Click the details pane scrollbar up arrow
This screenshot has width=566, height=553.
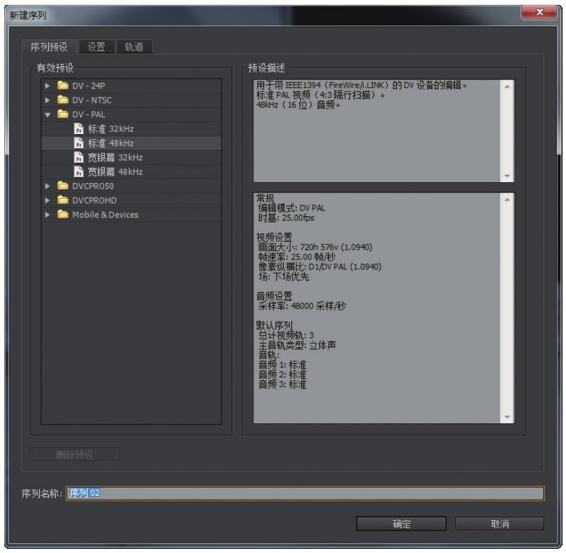coord(507,199)
